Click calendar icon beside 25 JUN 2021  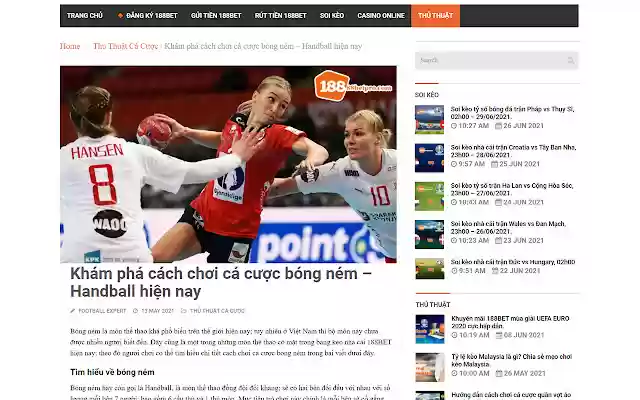click(x=494, y=164)
